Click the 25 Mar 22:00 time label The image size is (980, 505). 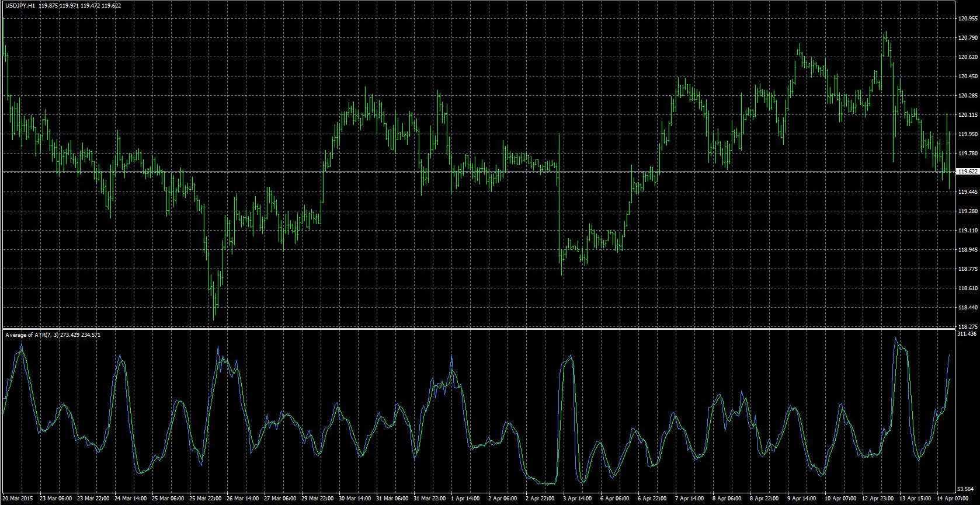[x=206, y=499]
